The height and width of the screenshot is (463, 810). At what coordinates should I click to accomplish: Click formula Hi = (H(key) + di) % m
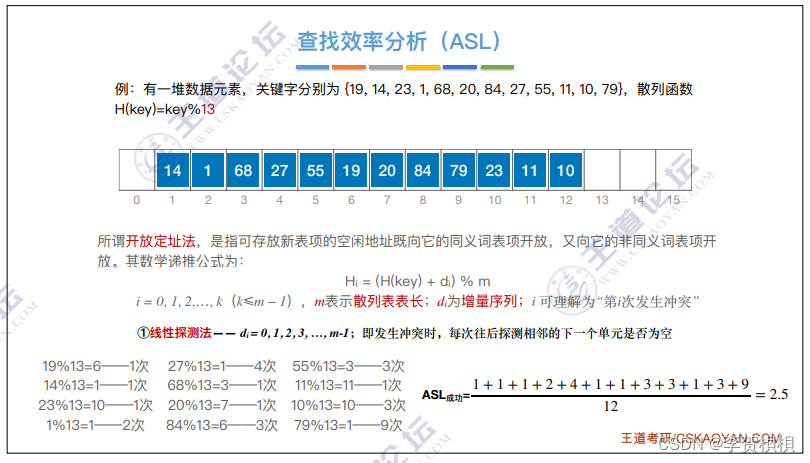point(417,282)
